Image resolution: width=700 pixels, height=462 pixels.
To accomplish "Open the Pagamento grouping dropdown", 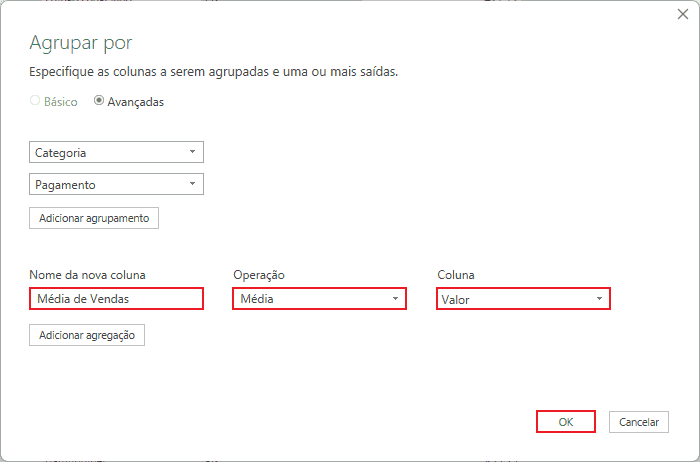I will (x=116, y=184).
